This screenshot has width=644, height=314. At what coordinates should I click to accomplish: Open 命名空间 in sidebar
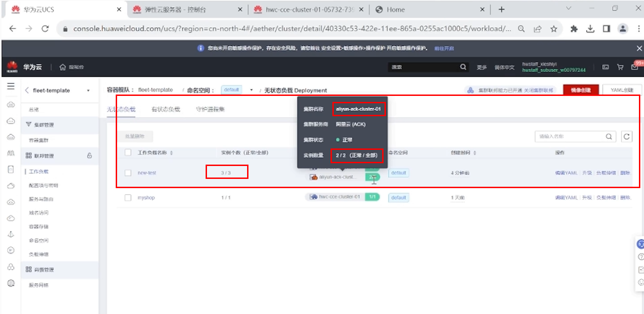coord(39,240)
